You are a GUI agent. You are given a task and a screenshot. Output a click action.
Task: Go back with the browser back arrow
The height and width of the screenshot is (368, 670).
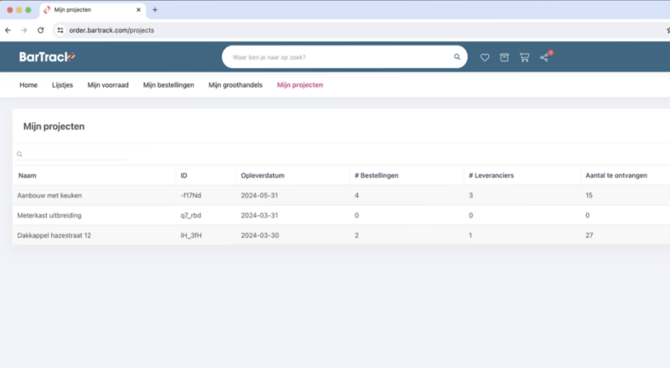tap(8, 30)
